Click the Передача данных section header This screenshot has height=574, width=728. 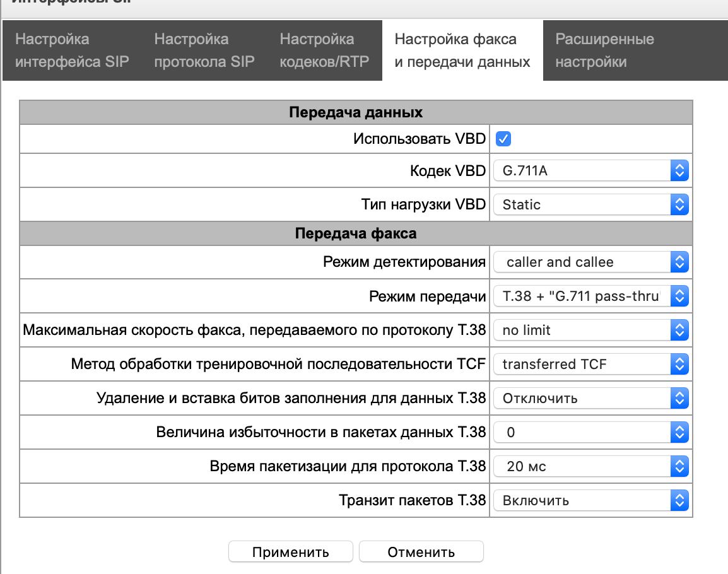[x=356, y=112]
